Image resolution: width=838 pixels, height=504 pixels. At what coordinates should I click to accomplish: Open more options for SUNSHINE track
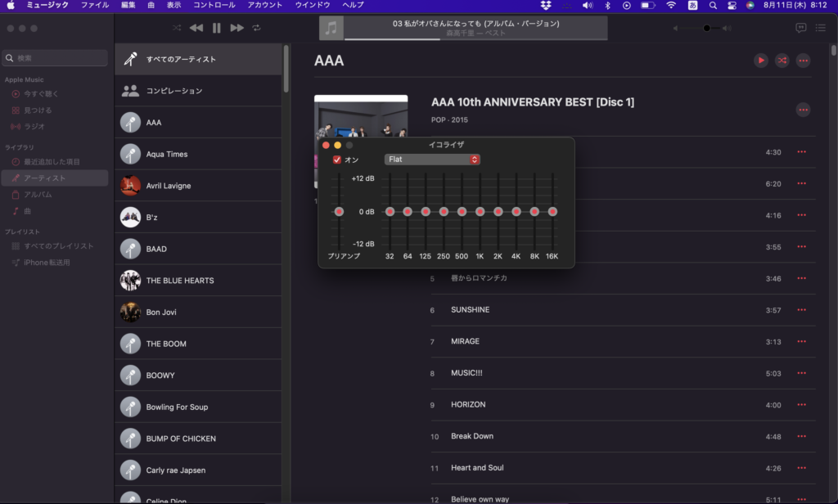[x=802, y=310]
